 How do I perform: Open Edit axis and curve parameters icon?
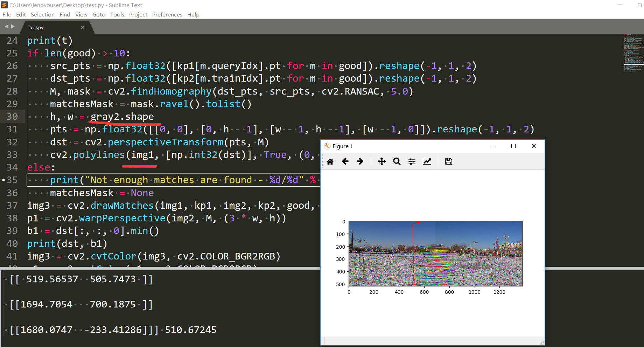point(427,161)
